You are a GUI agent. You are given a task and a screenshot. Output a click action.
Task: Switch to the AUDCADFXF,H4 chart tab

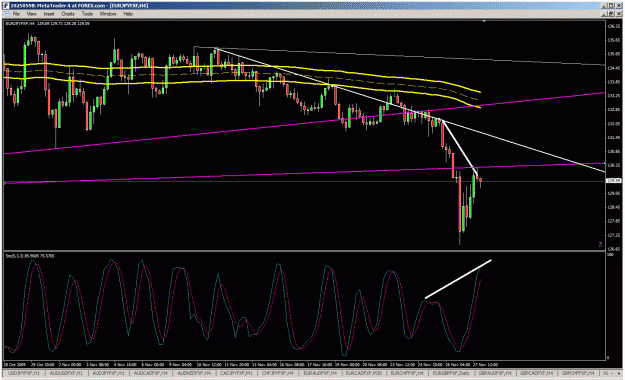point(151,373)
